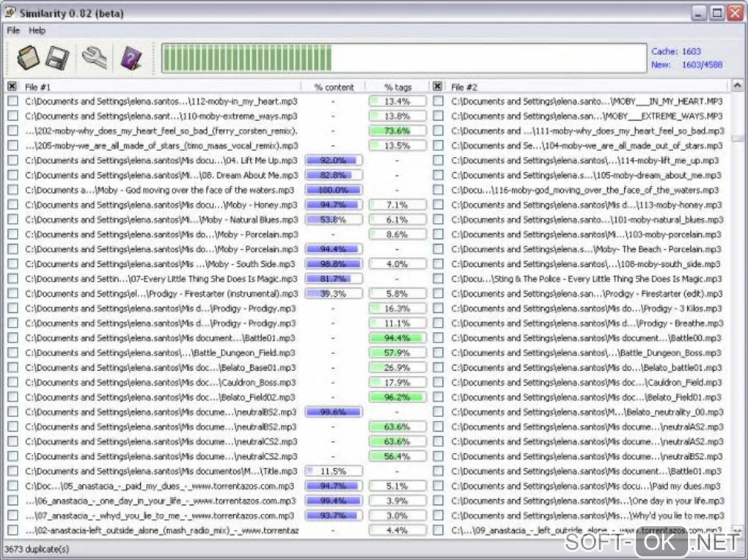
Task: Select file '08. Dream About Me.mp3'
Action: tap(161, 175)
